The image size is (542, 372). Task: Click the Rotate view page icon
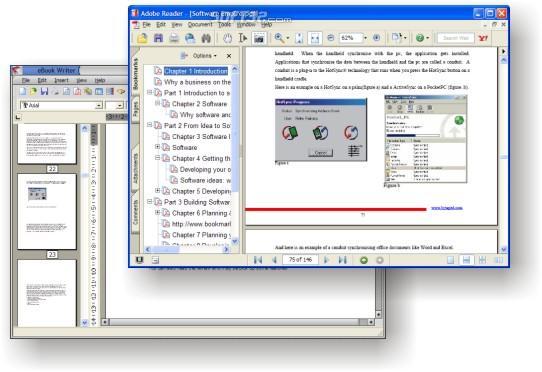pos(396,38)
